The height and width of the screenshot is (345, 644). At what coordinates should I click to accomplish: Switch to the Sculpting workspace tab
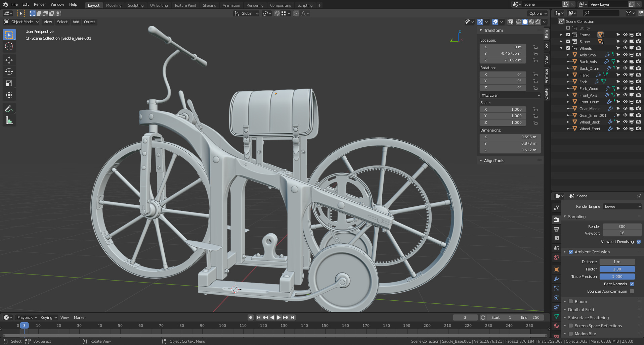point(136,5)
